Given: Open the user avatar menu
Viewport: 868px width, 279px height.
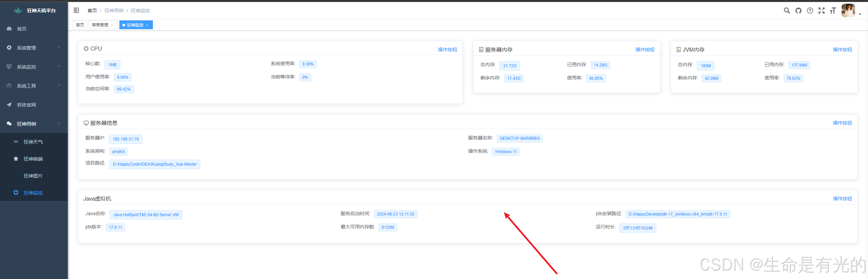Looking at the screenshot, I should tap(848, 11).
